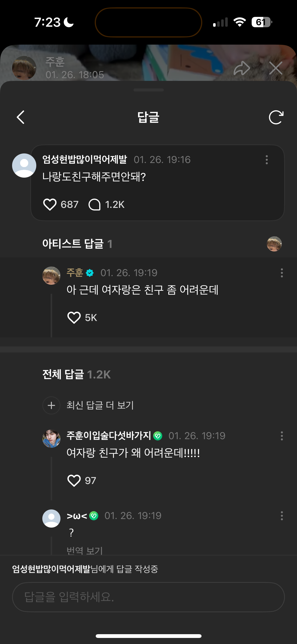Tap 번역 보기 to translate reply
This screenshot has width=297, height=644.
pos(85,550)
